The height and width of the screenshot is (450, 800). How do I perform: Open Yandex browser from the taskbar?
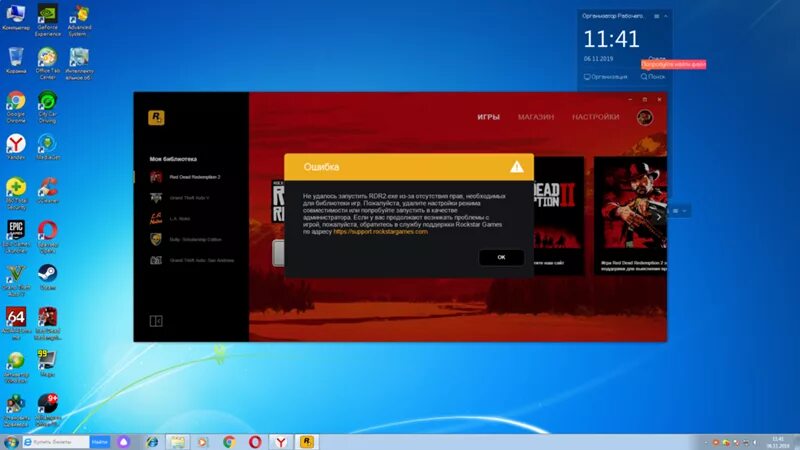tap(281, 442)
